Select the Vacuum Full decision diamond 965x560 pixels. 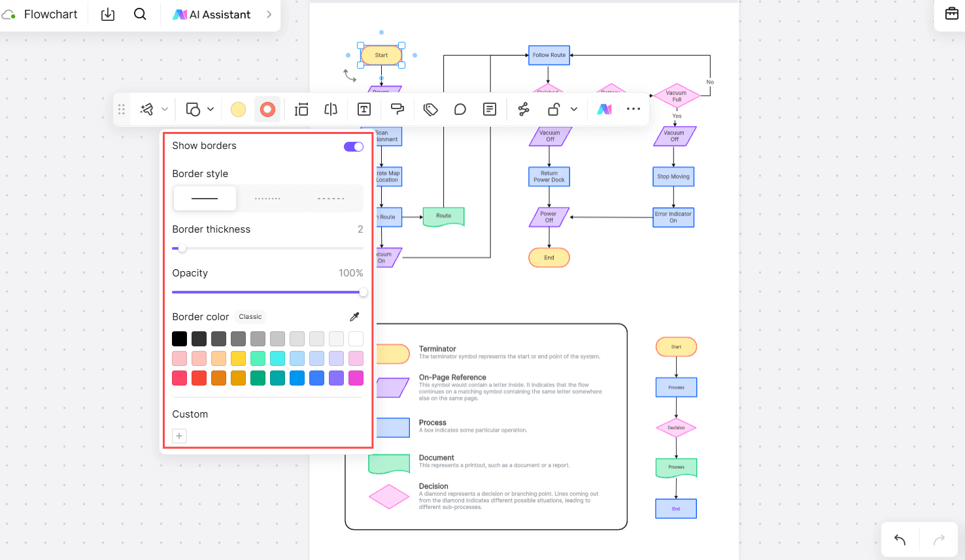tap(676, 96)
